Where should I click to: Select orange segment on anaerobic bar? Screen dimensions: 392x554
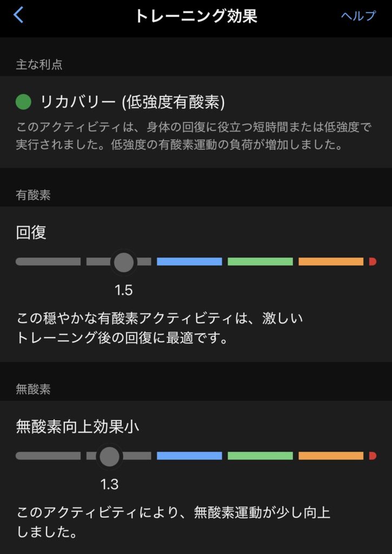coord(331,456)
